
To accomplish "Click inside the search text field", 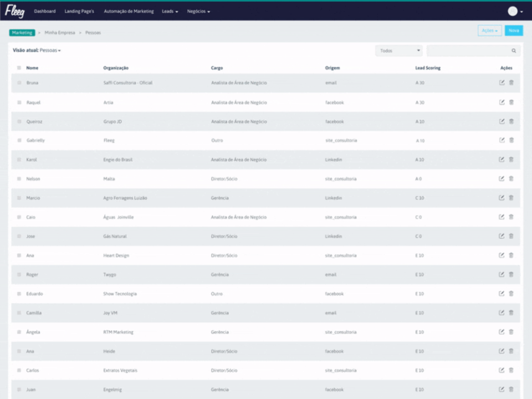I will tap(468, 50).
